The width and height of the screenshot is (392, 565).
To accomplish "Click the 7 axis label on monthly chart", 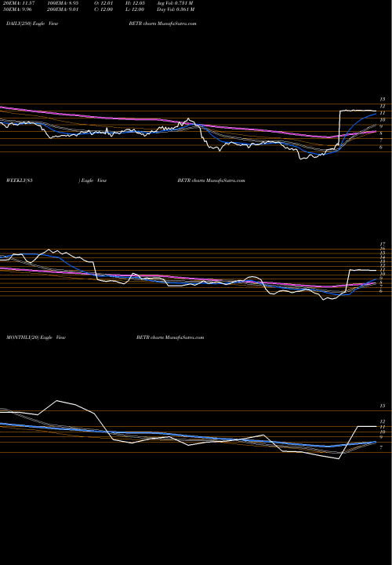I will pyautogui.click(x=381, y=447).
